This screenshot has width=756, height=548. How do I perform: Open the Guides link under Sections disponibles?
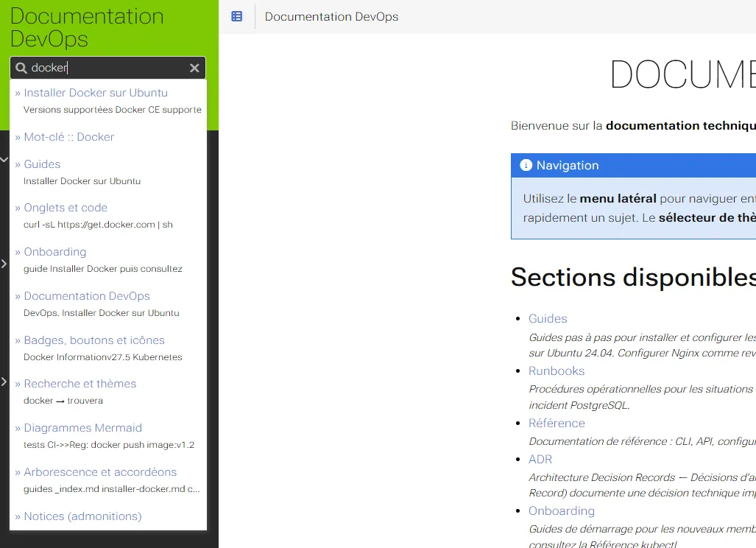coord(547,318)
